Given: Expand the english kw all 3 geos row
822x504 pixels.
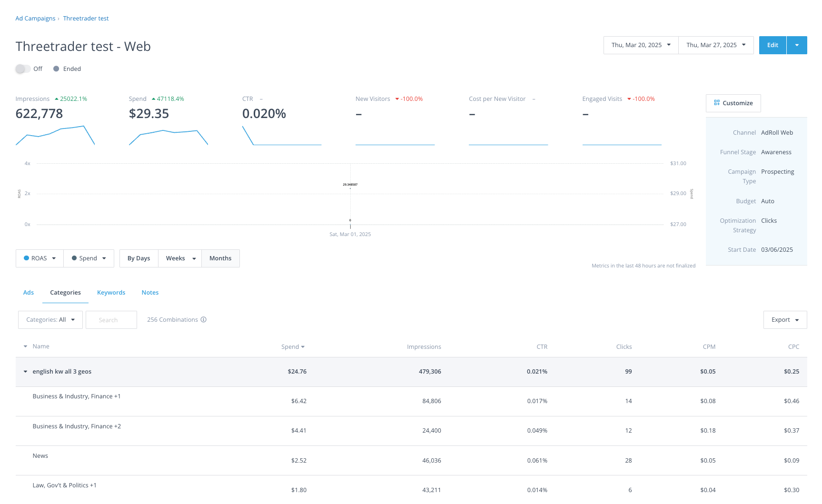Looking at the screenshot, I should click(25, 372).
